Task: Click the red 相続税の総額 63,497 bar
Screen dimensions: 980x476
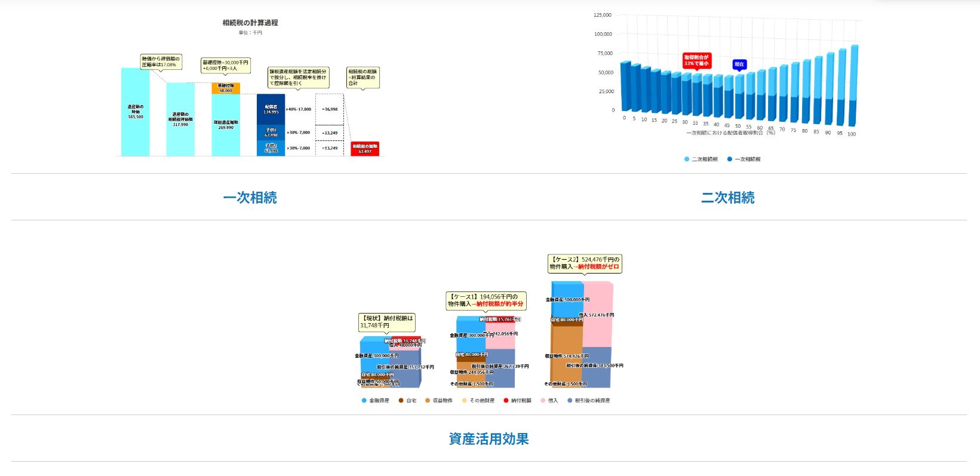Action: pyautogui.click(x=365, y=149)
